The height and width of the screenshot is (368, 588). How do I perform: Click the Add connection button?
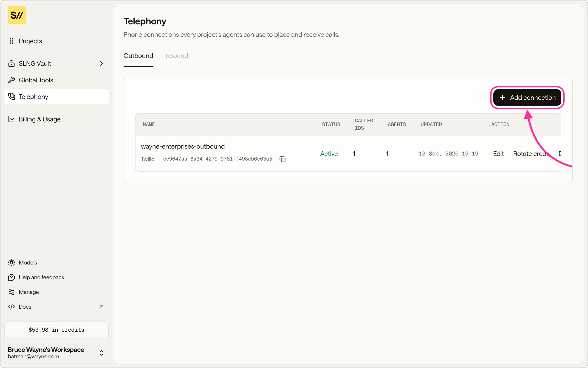527,98
